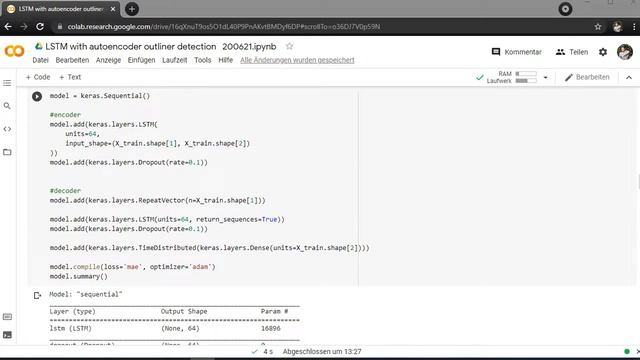
Task: Open the user account avatar
Action: click(624, 52)
